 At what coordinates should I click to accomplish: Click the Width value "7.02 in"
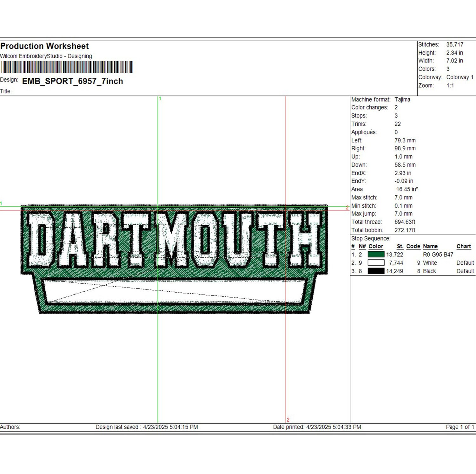pyautogui.click(x=455, y=61)
